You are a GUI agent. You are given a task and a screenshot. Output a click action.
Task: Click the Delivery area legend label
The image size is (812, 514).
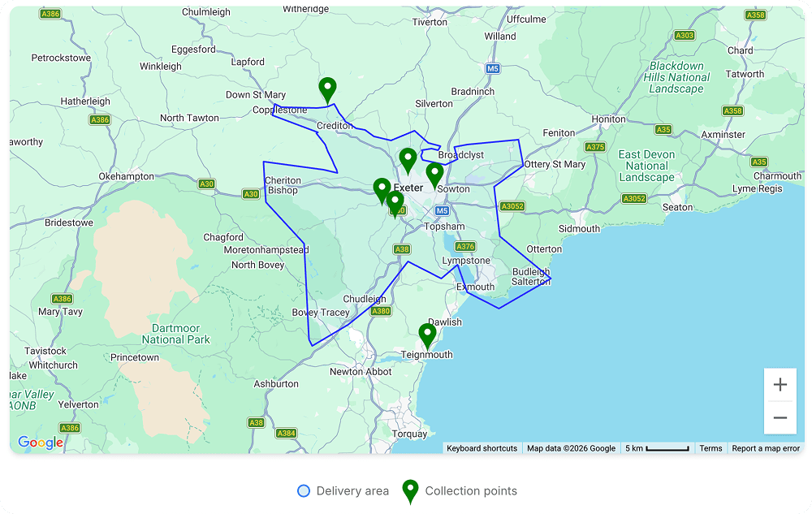[352, 491]
